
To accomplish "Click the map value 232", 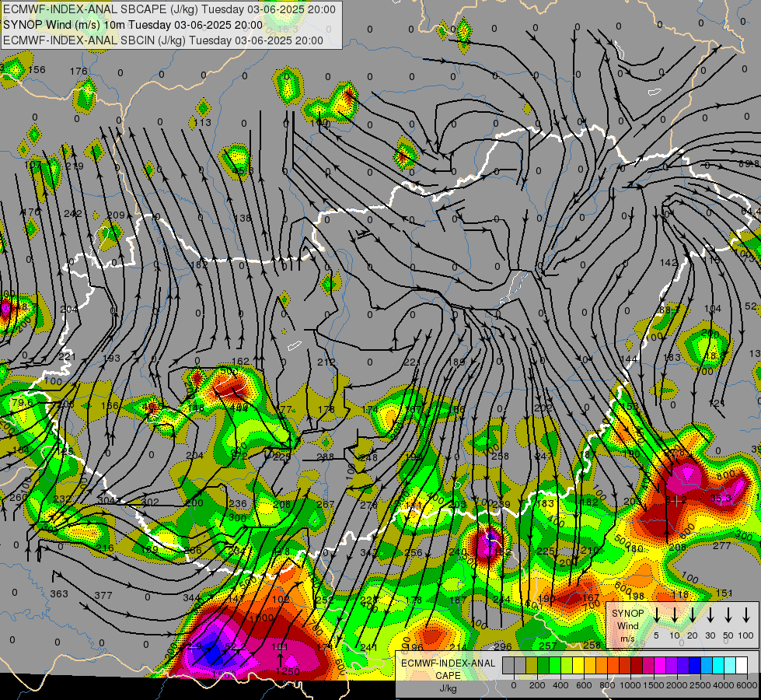I will 62,499.
